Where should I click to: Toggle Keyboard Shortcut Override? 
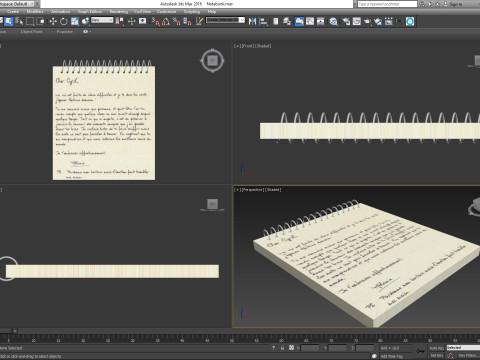click(142, 22)
